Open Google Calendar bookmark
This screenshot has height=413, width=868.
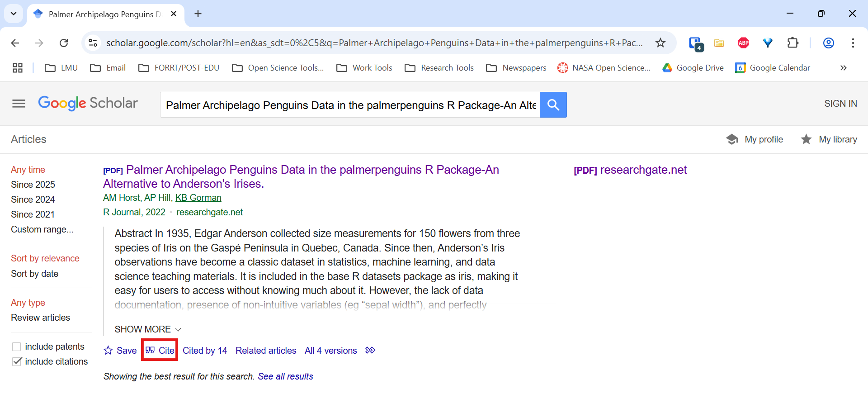point(773,68)
